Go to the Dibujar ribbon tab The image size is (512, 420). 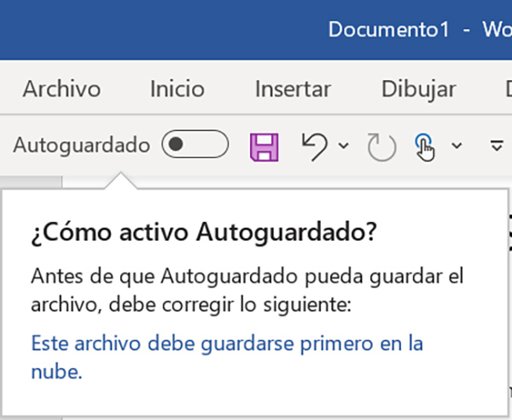419,89
